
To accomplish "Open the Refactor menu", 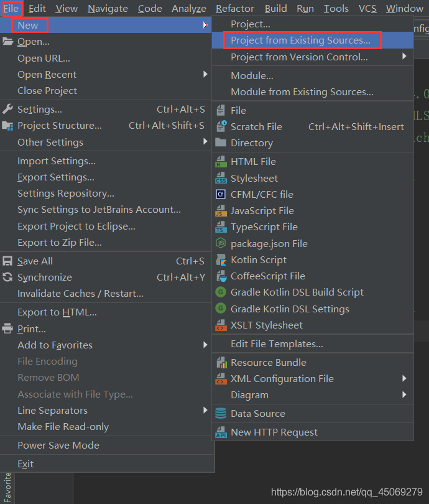I will 235,8.
